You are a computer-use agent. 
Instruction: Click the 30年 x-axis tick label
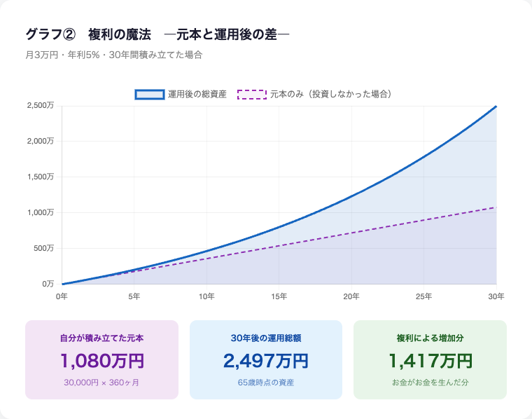click(x=496, y=297)
